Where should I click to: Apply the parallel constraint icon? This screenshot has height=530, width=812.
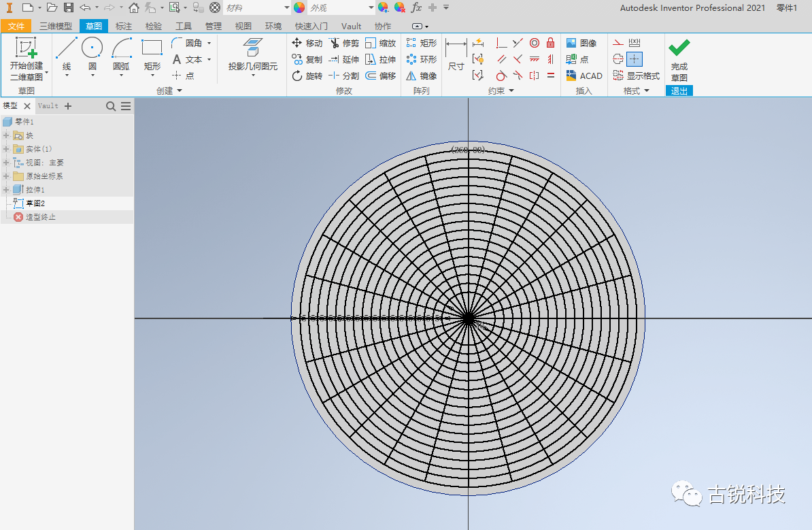(x=501, y=60)
